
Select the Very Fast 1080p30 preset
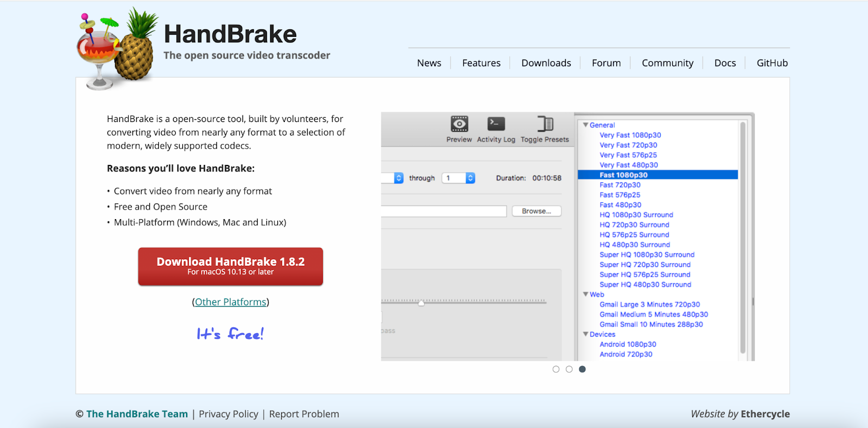pos(630,135)
